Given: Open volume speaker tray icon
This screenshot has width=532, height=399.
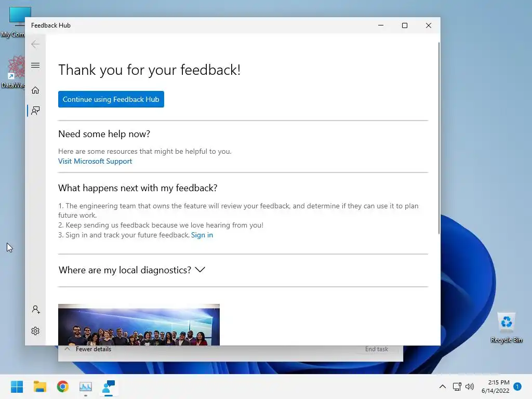Looking at the screenshot, I should [x=470, y=387].
